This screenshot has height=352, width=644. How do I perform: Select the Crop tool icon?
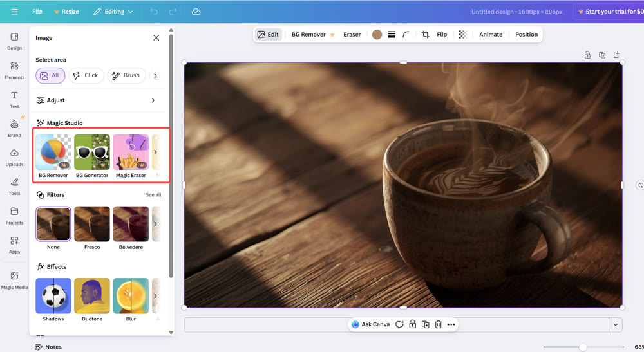click(x=426, y=35)
